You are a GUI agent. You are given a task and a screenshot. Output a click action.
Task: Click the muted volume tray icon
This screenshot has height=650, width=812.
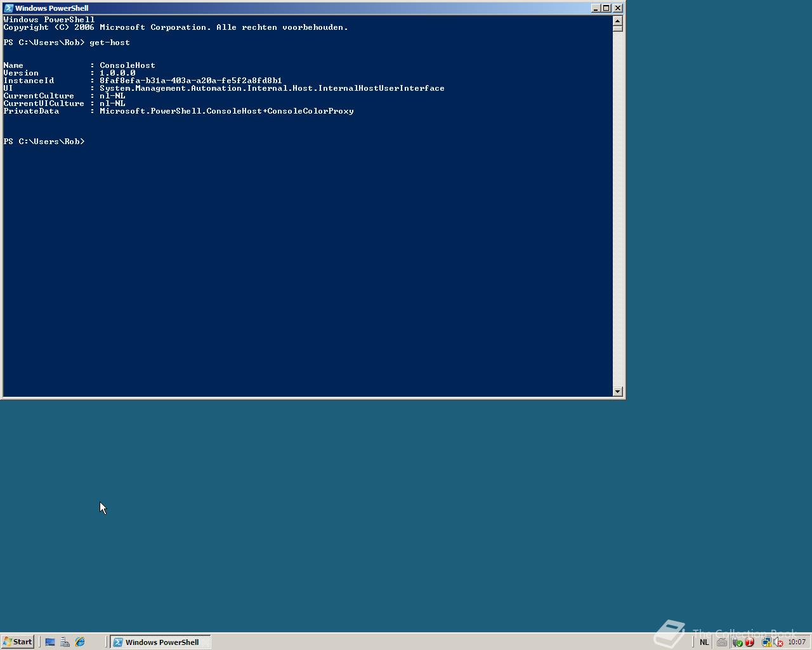pos(778,642)
